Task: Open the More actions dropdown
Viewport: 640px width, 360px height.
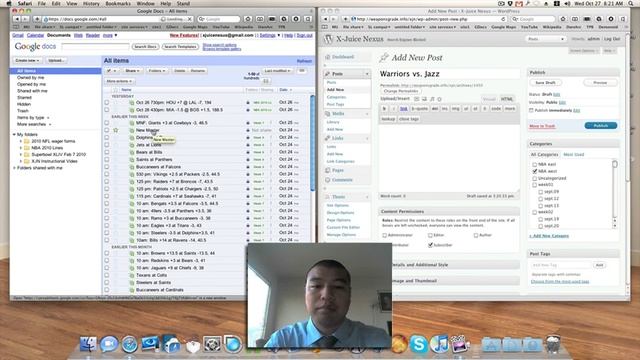Action: click(119, 81)
